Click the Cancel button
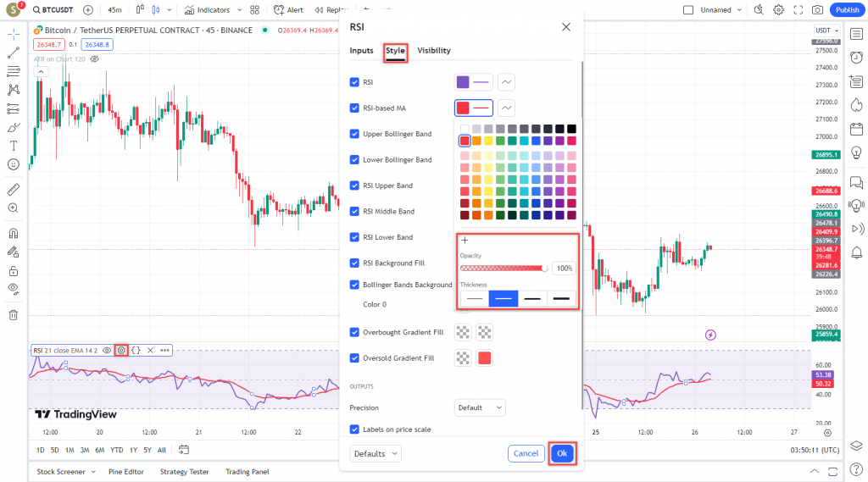 526,454
